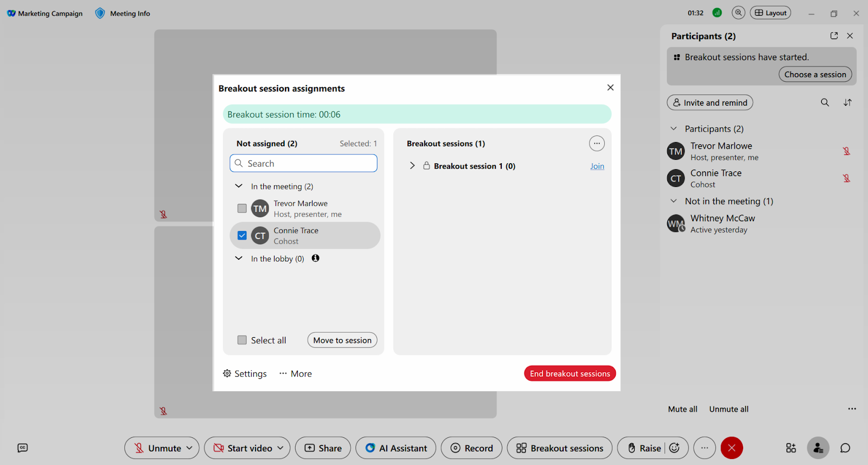Tick the Select all checkbox

tap(242, 340)
